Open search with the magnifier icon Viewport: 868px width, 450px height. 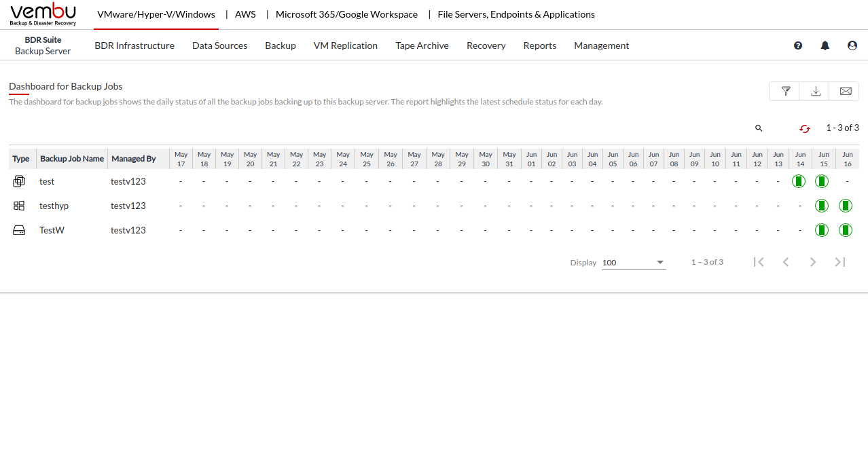click(x=759, y=128)
